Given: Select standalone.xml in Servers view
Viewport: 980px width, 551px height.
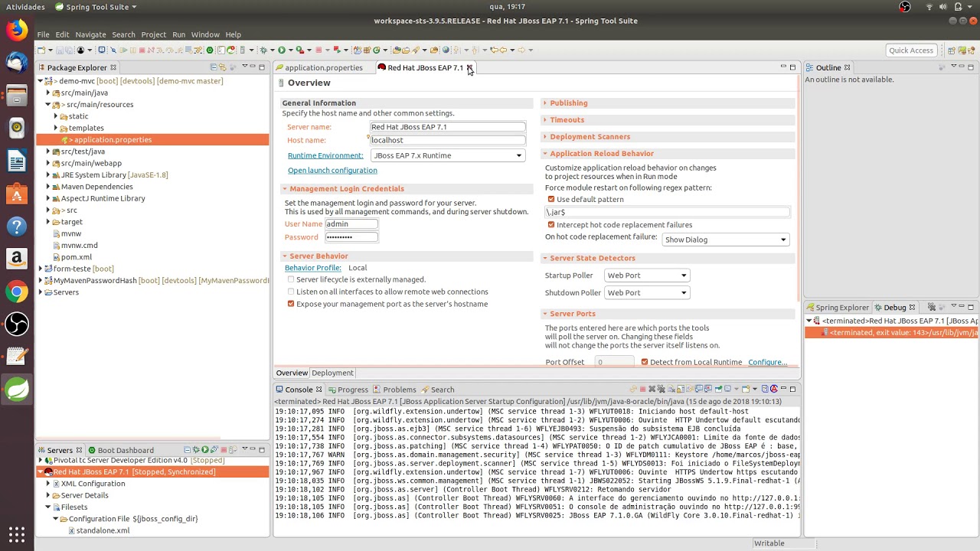Looking at the screenshot, I should 103,530.
